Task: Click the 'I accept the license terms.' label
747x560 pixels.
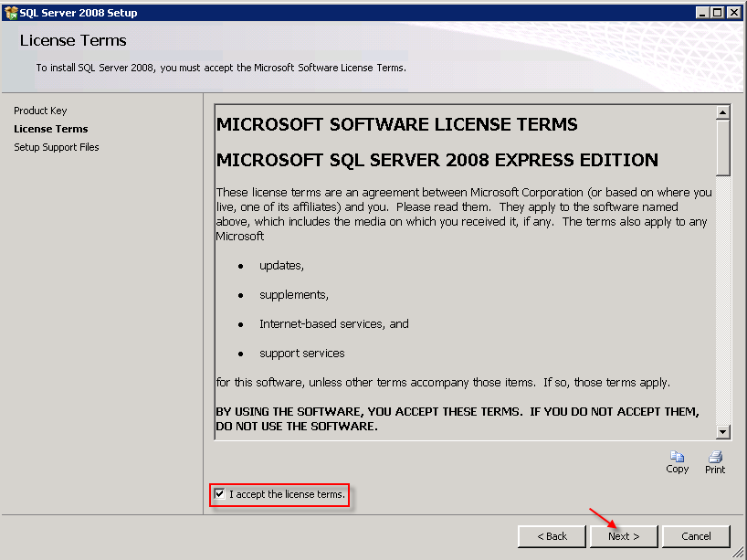Action: pyautogui.click(x=287, y=494)
